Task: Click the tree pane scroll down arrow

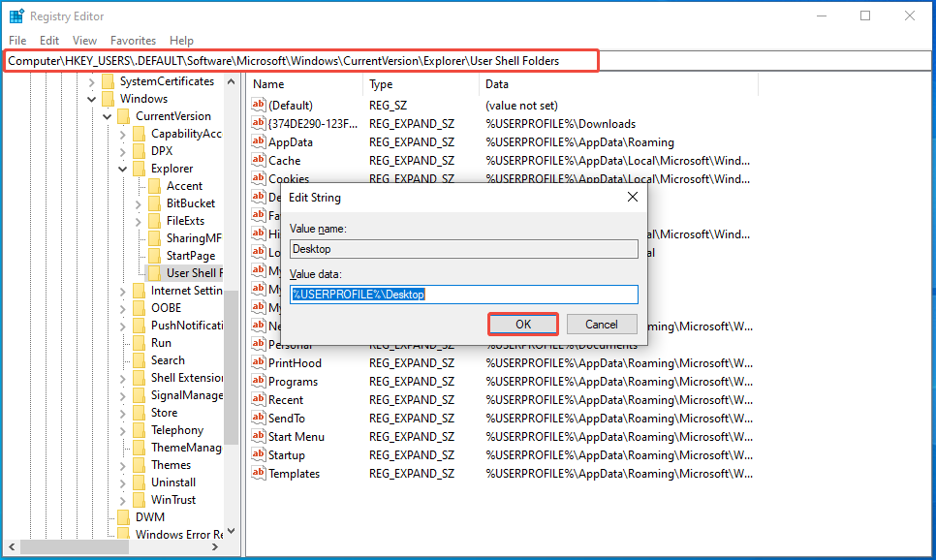Action: point(231,531)
